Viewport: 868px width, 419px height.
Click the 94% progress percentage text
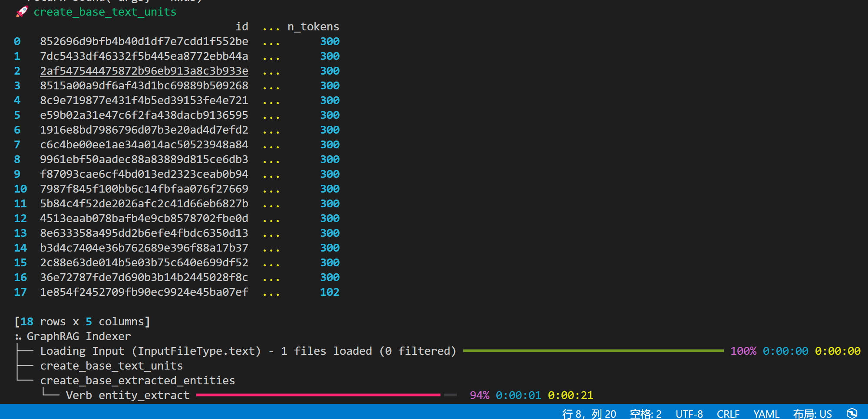479,395
